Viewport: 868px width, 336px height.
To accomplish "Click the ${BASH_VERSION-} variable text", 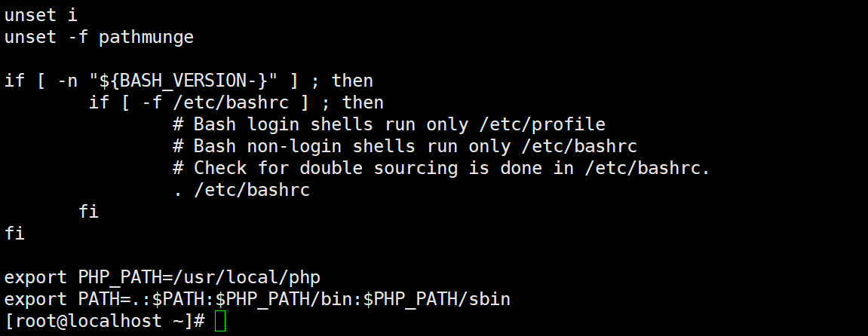I will click(183, 81).
